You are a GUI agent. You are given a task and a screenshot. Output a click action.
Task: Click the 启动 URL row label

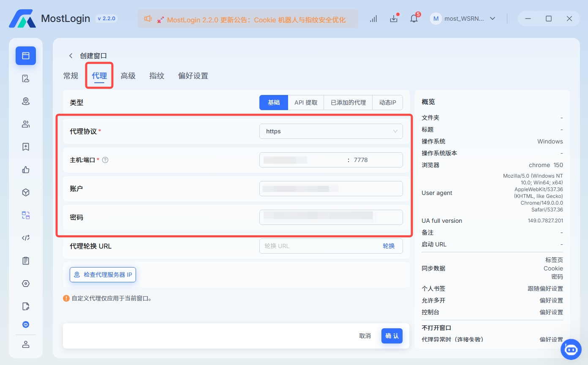(434, 244)
